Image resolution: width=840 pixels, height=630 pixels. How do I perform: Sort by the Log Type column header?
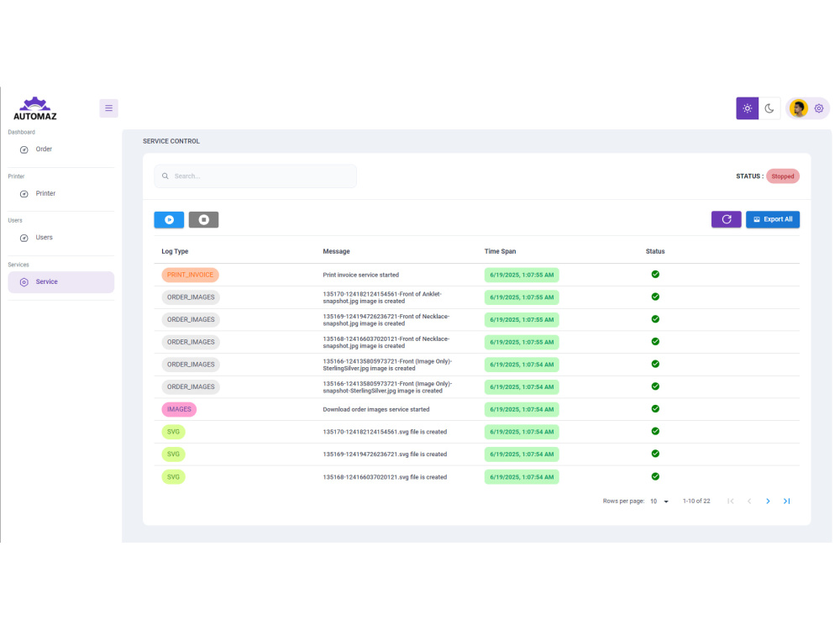[x=176, y=251]
